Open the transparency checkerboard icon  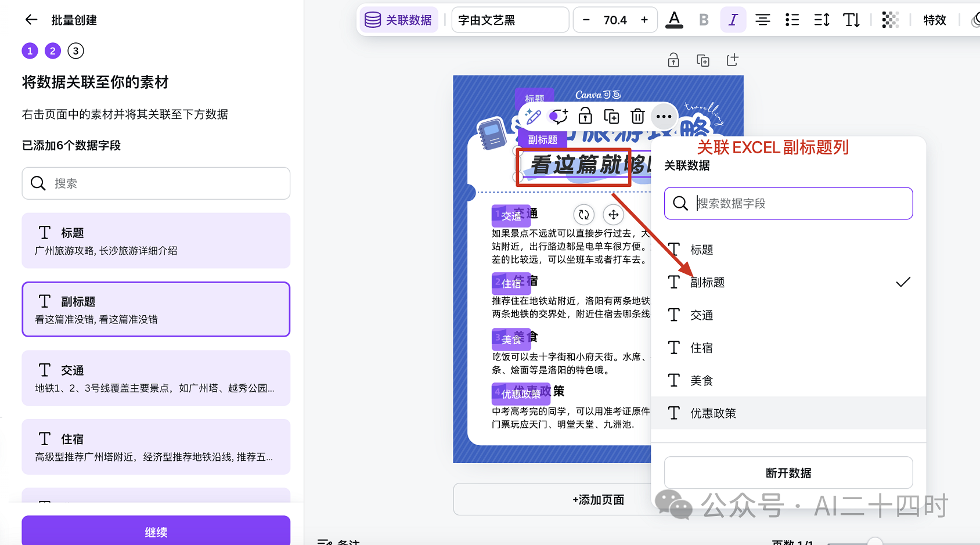point(890,20)
